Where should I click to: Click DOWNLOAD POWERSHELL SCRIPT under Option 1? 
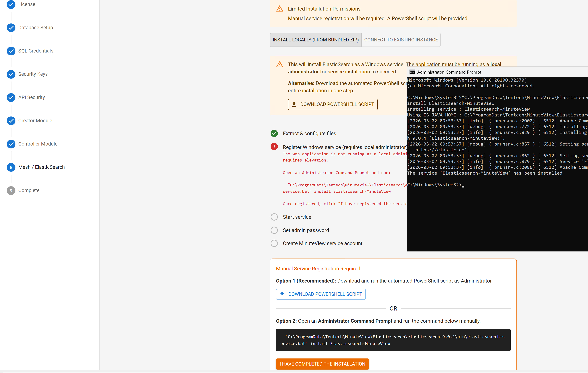pos(321,294)
